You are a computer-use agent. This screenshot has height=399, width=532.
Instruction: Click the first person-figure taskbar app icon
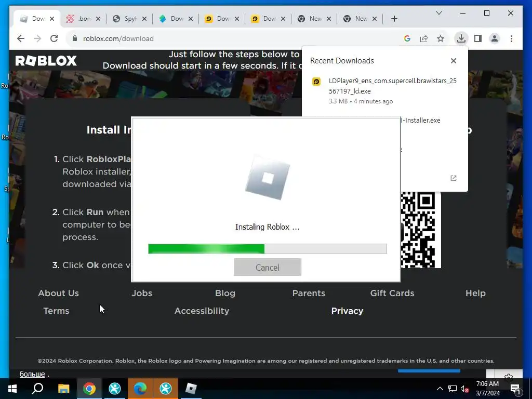pos(115,389)
